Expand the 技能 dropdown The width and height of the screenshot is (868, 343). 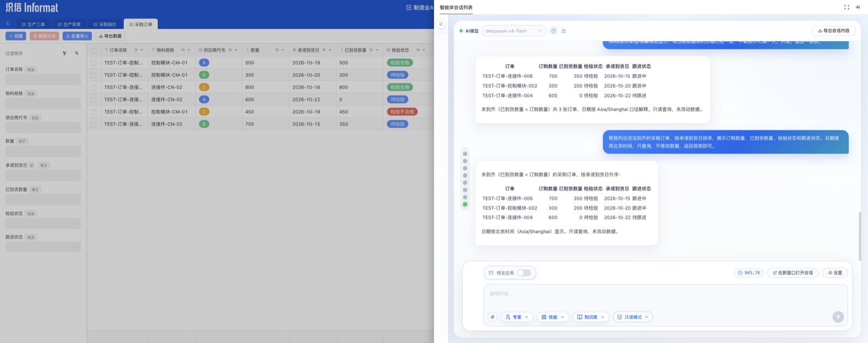[553, 317]
